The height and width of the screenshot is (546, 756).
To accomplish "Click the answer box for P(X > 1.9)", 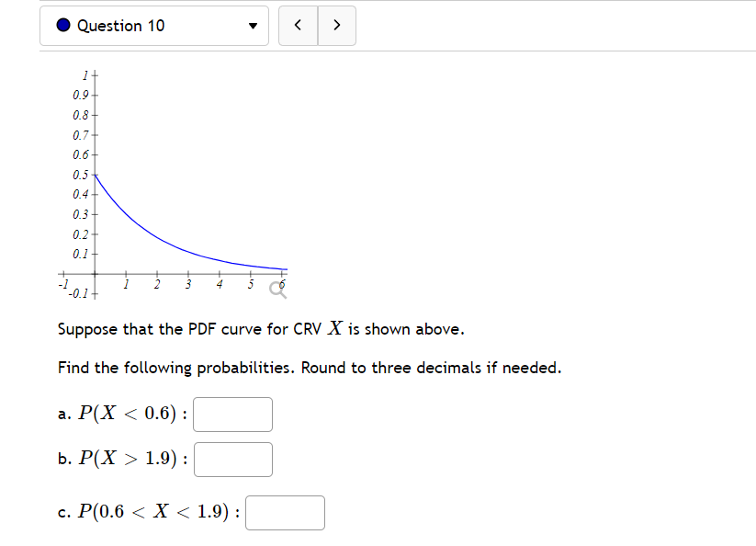I will click(232, 460).
